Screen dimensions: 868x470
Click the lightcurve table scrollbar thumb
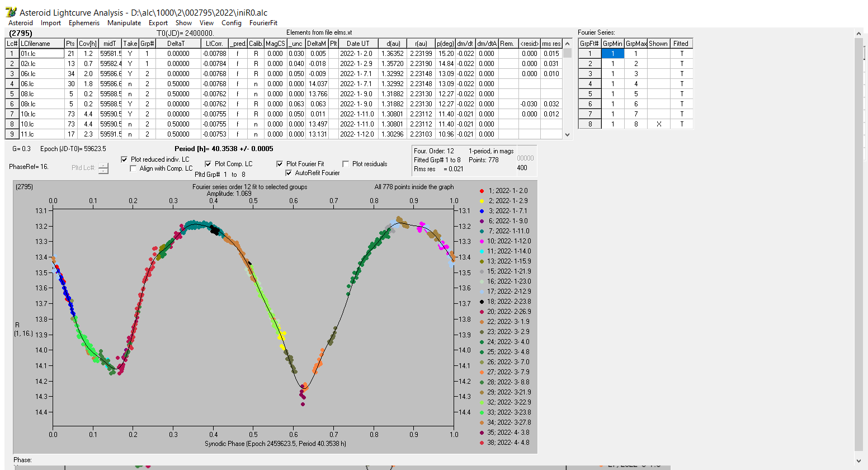click(568, 53)
